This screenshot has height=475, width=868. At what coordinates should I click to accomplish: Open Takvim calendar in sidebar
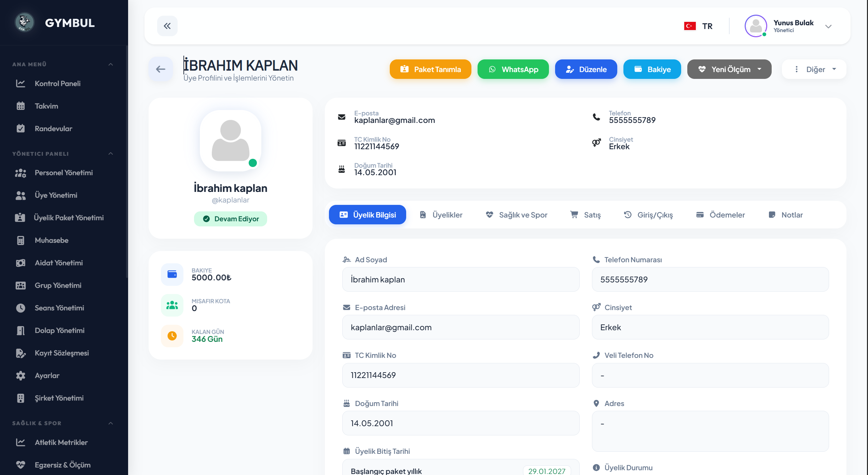point(46,106)
